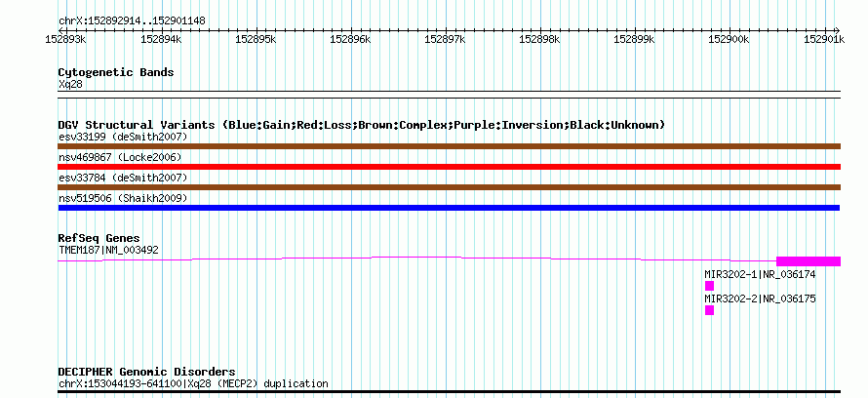Viewport: 868px width, 398px height.
Task: Click the 152898k ruler tick label
Action: click(539, 39)
